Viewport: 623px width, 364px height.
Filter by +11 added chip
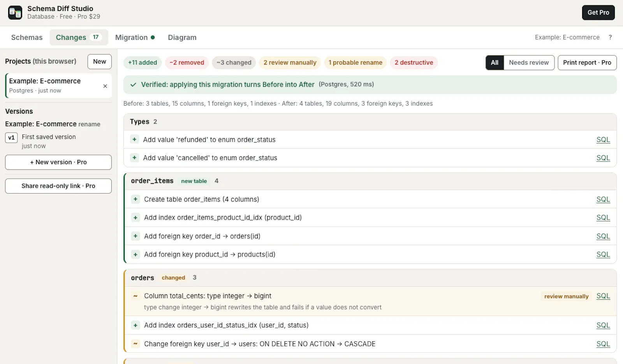pyautogui.click(x=143, y=63)
